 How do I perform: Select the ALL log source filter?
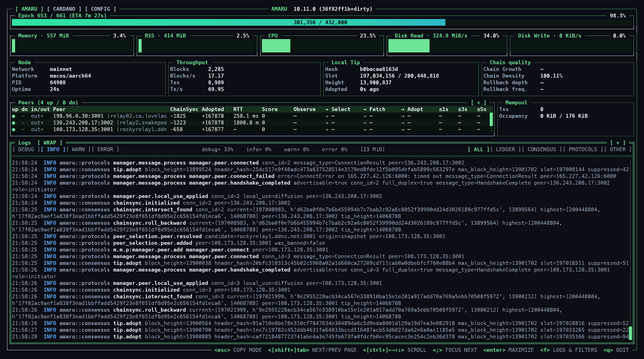(478, 149)
